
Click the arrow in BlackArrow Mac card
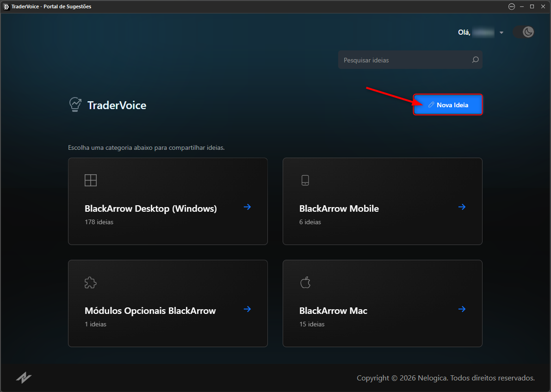462,309
